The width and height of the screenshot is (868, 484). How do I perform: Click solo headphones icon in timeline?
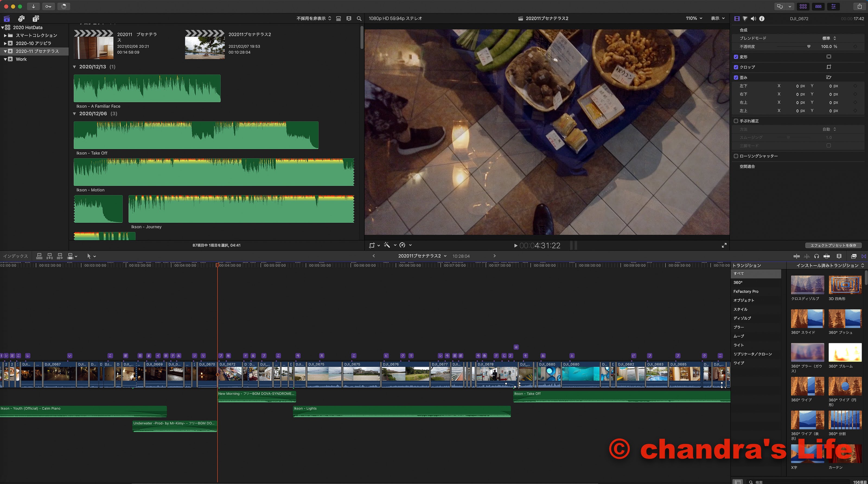pos(816,256)
